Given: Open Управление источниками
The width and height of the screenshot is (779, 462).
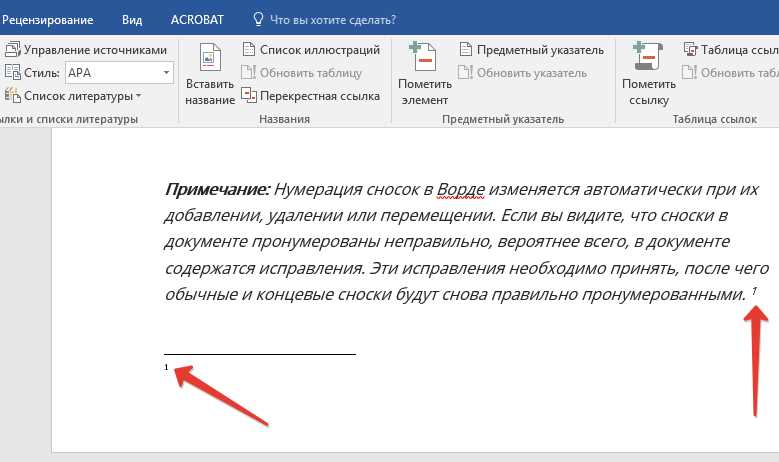Looking at the screenshot, I should (x=95, y=50).
